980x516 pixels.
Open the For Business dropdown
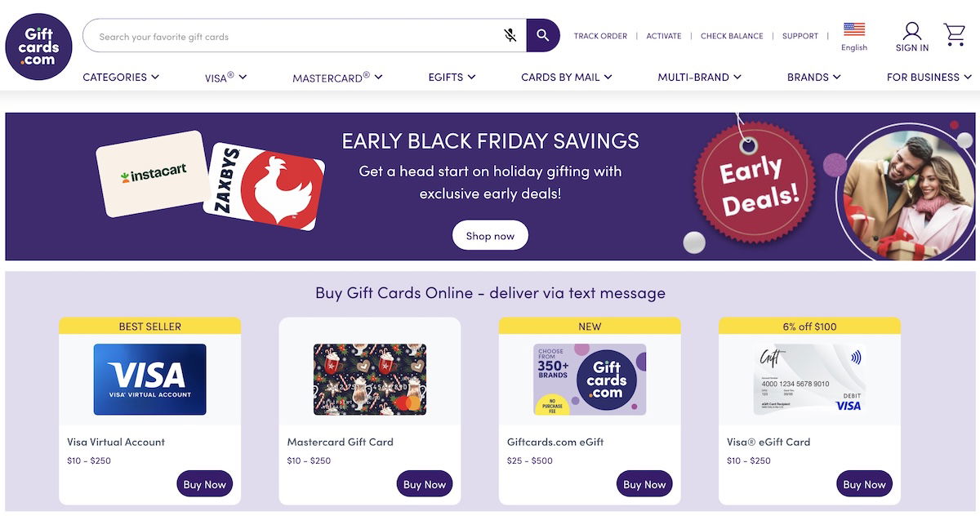click(x=929, y=77)
